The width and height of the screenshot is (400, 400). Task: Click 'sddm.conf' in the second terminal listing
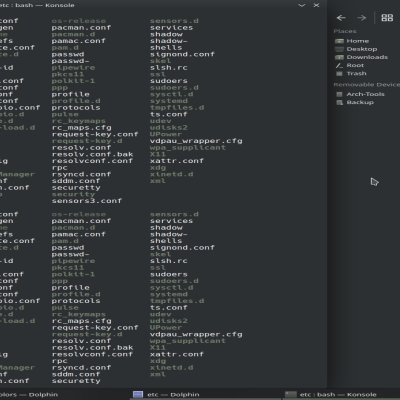(x=76, y=374)
